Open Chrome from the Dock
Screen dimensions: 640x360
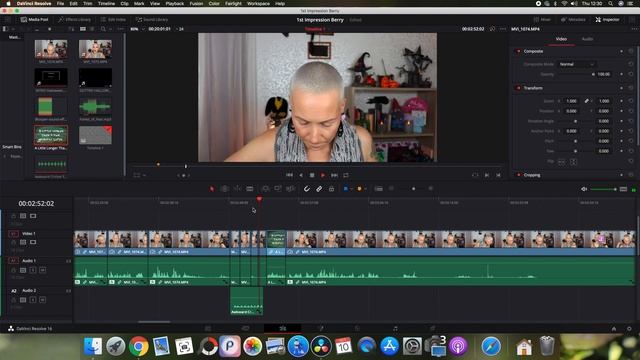pyautogui.click(x=139, y=346)
